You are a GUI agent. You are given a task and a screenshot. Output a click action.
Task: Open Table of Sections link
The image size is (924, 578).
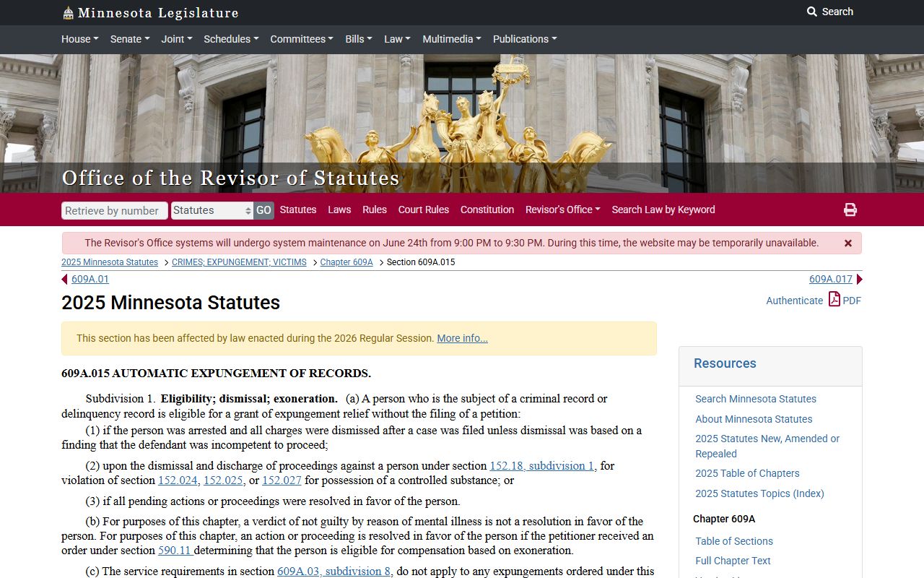point(734,541)
